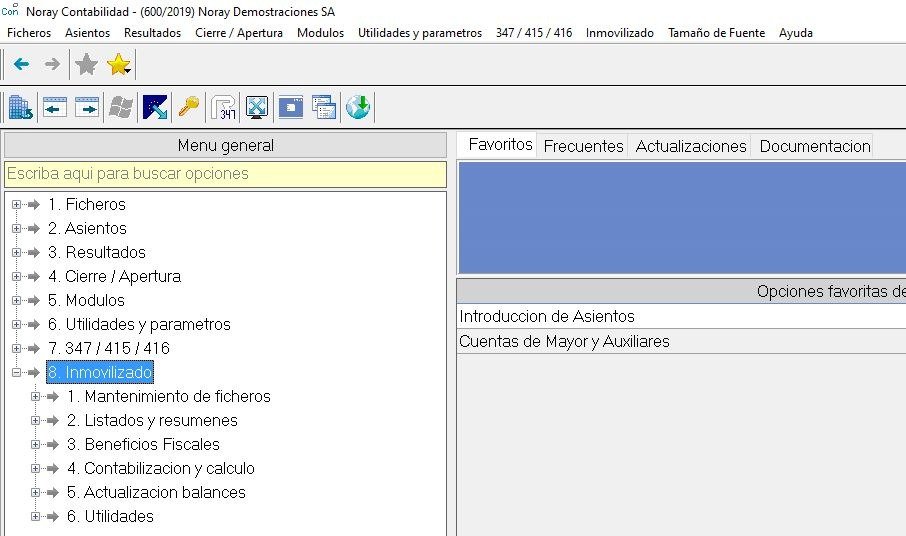Select '1. Mantenimiento de ficheros' tree label
906x536 pixels.
(x=169, y=397)
